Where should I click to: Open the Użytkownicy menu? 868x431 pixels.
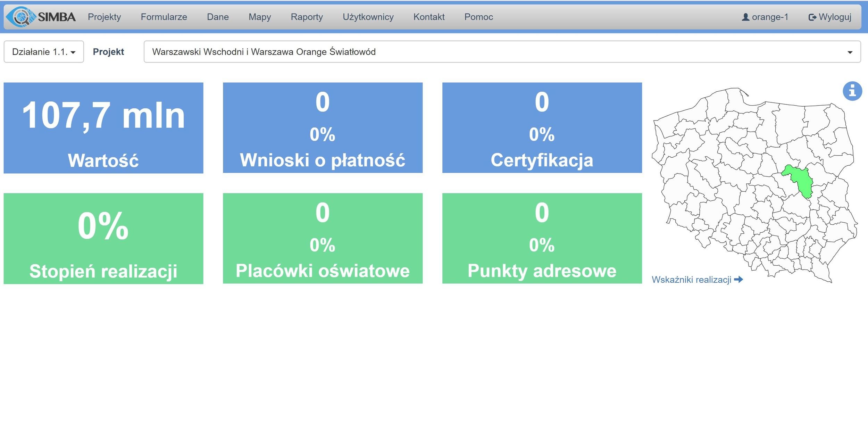click(x=368, y=17)
